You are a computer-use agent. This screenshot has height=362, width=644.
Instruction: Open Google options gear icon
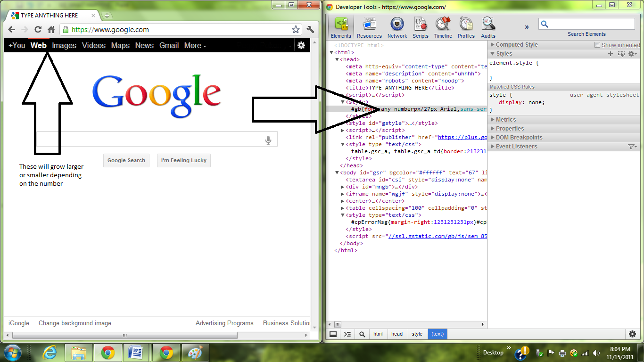(x=301, y=46)
